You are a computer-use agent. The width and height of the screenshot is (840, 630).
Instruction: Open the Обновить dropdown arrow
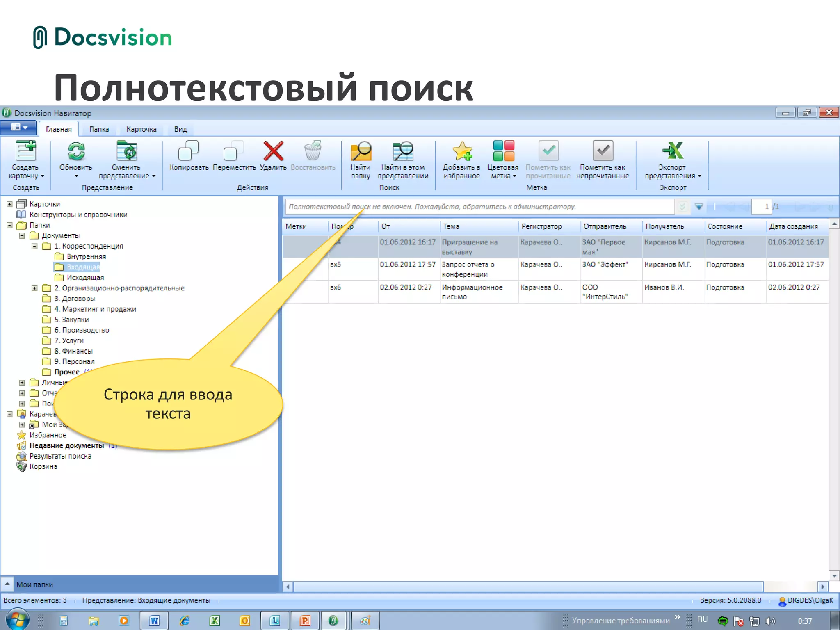(76, 176)
